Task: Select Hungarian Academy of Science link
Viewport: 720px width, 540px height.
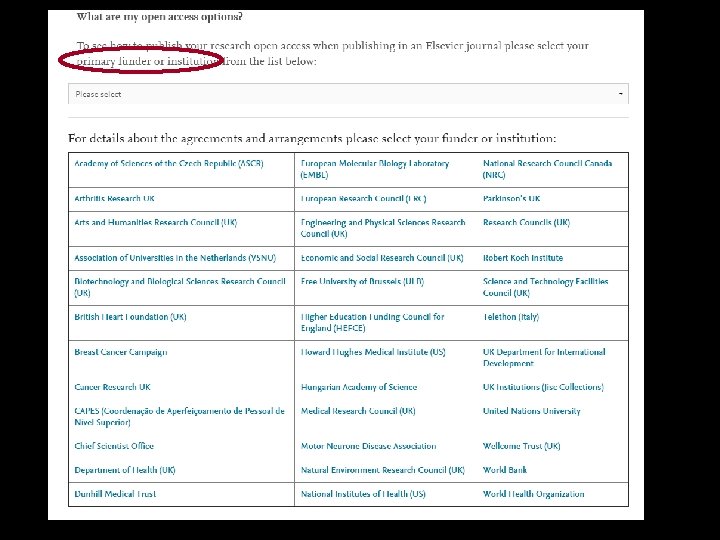Action: click(359, 387)
